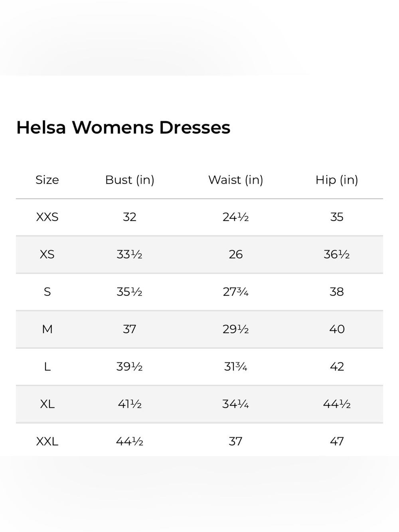Select the M hip value 40
Screen dimensions: 399x532
click(337, 329)
